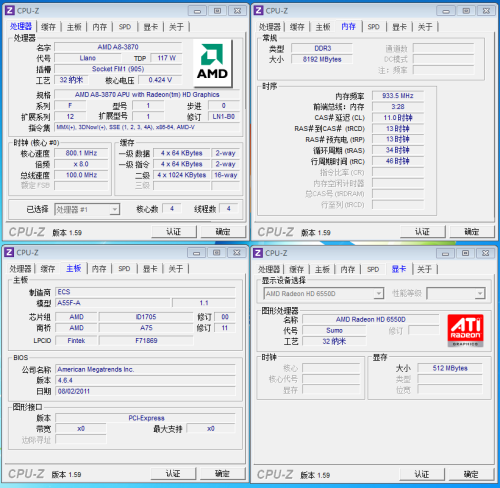
Task: Click the core voltage value 0.424 V
Action: coord(160,80)
